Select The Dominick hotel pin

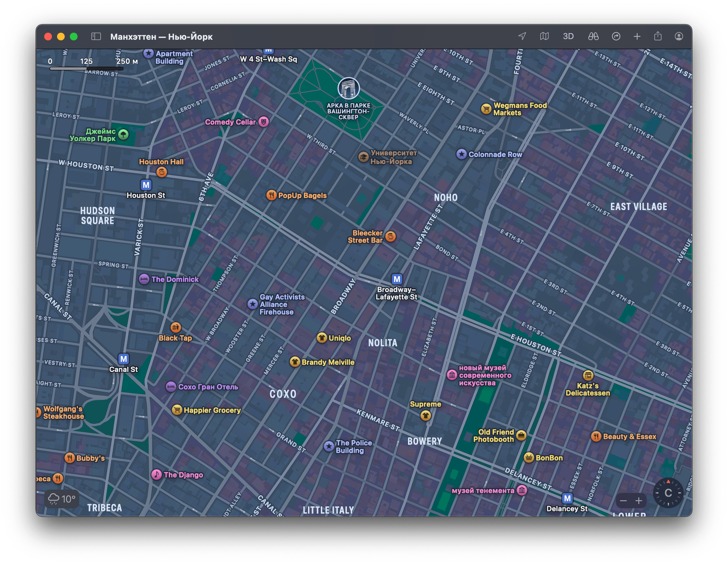(144, 279)
